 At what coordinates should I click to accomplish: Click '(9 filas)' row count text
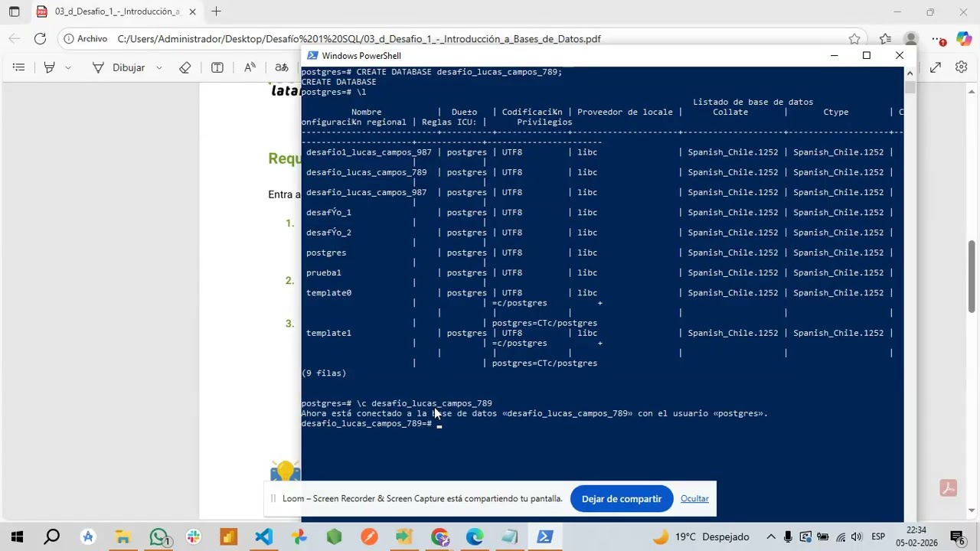point(324,373)
